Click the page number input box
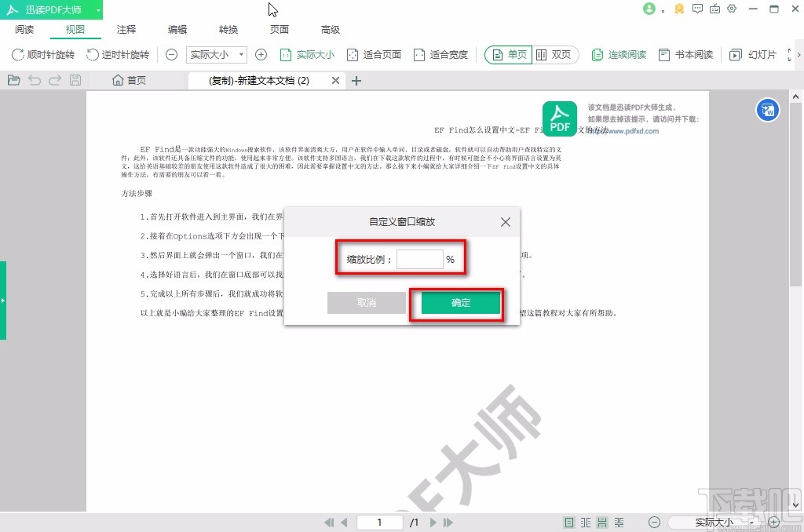 [379, 523]
